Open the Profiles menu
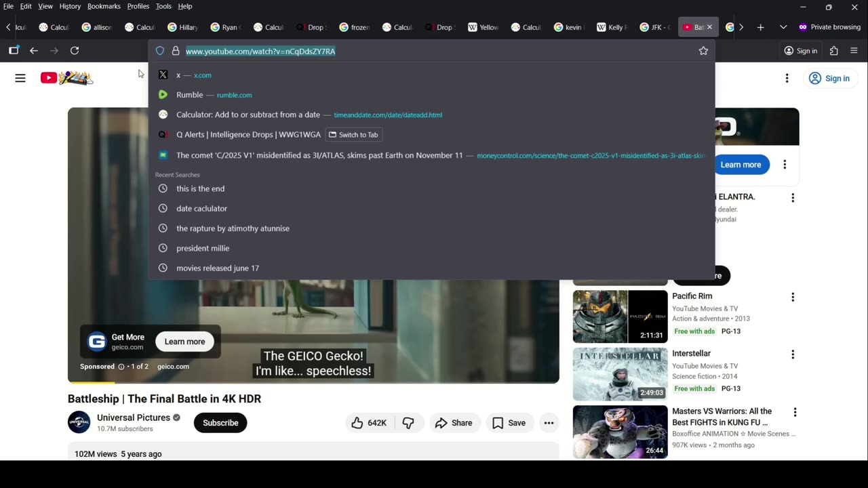This screenshot has width=868, height=488. tap(138, 6)
